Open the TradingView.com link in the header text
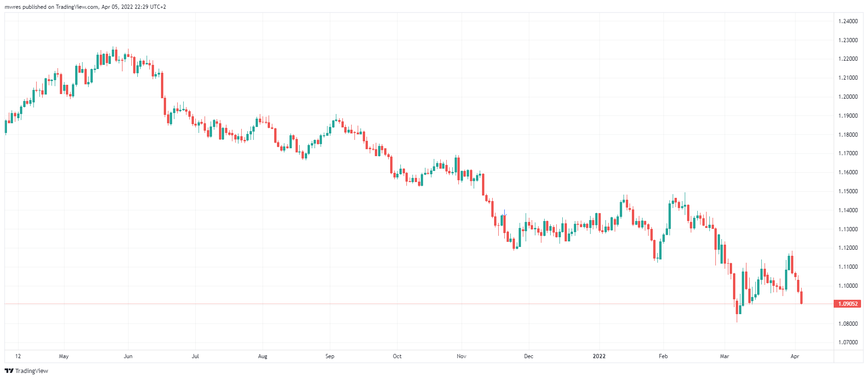Viewport: 868px width, 379px height. 77,7
